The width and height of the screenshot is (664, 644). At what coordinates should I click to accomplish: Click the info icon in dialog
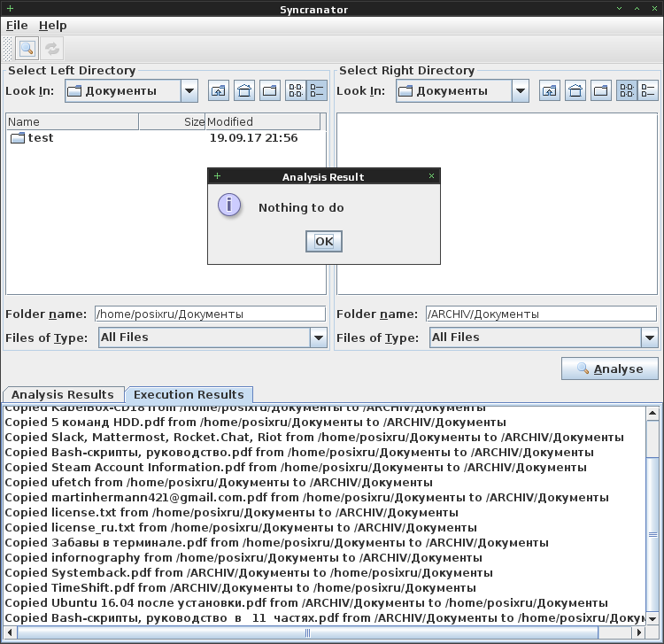point(229,205)
